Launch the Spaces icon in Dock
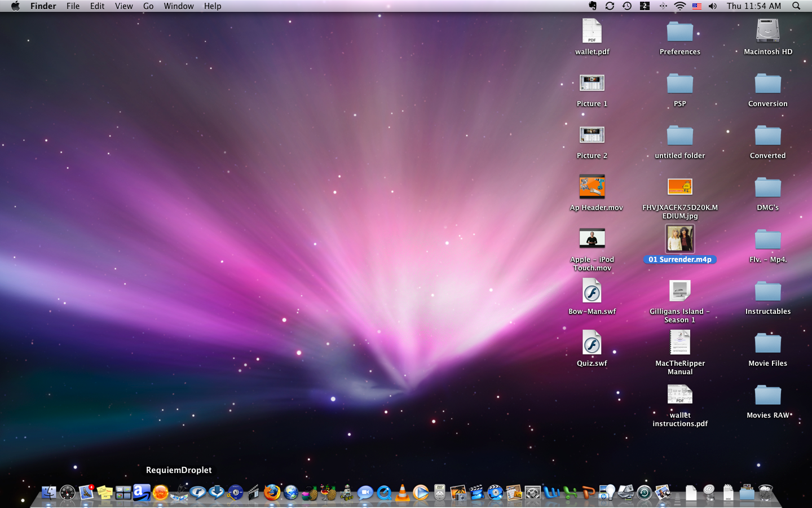 (123, 493)
